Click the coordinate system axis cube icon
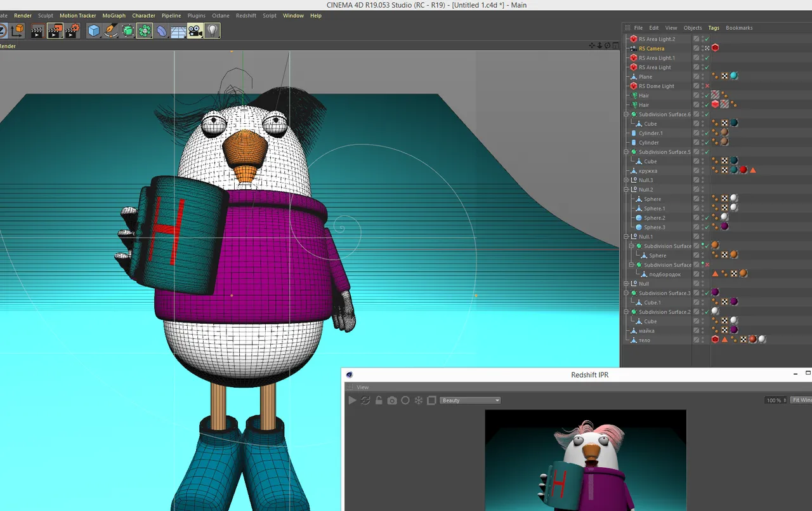The image size is (812, 511). pos(17,30)
